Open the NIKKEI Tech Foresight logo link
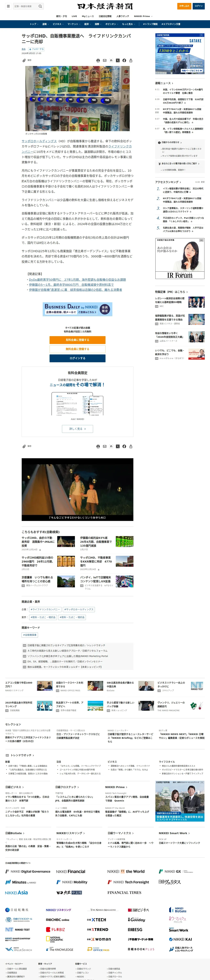The height and width of the screenshot is (980, 210). [x=128, y=882]
